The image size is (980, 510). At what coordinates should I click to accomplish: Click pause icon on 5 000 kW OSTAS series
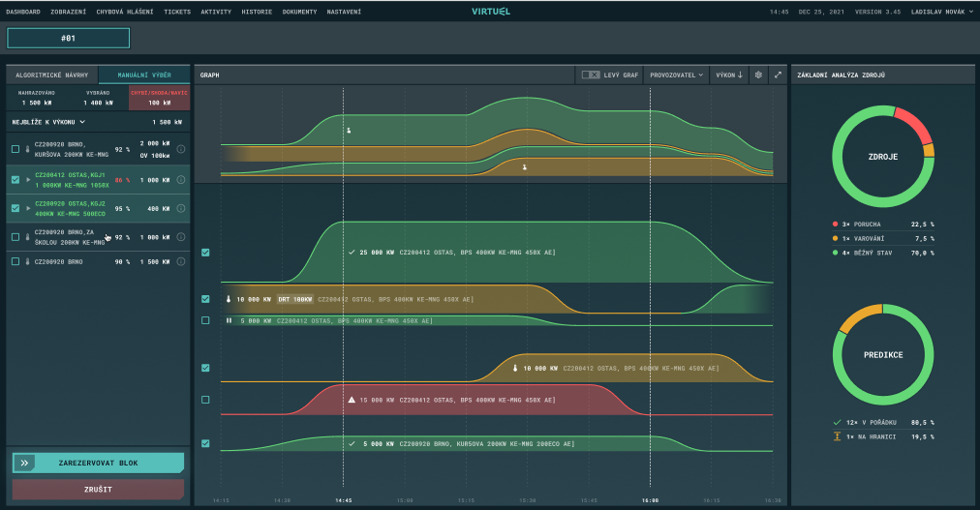click(230, 320)
